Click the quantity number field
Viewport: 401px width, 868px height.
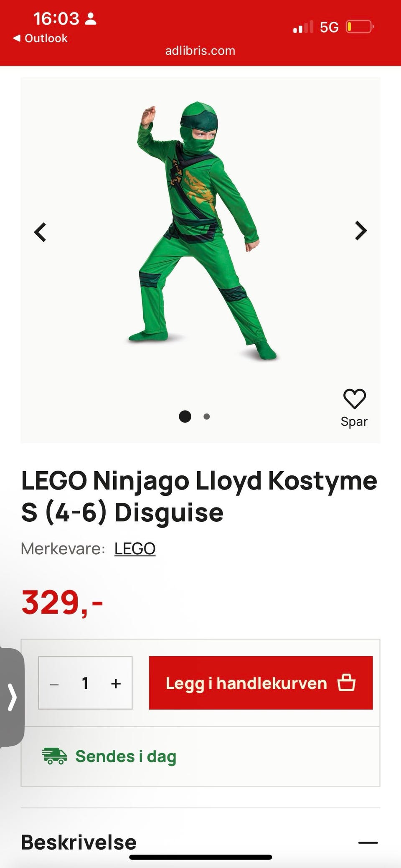(x=85, y=683)
